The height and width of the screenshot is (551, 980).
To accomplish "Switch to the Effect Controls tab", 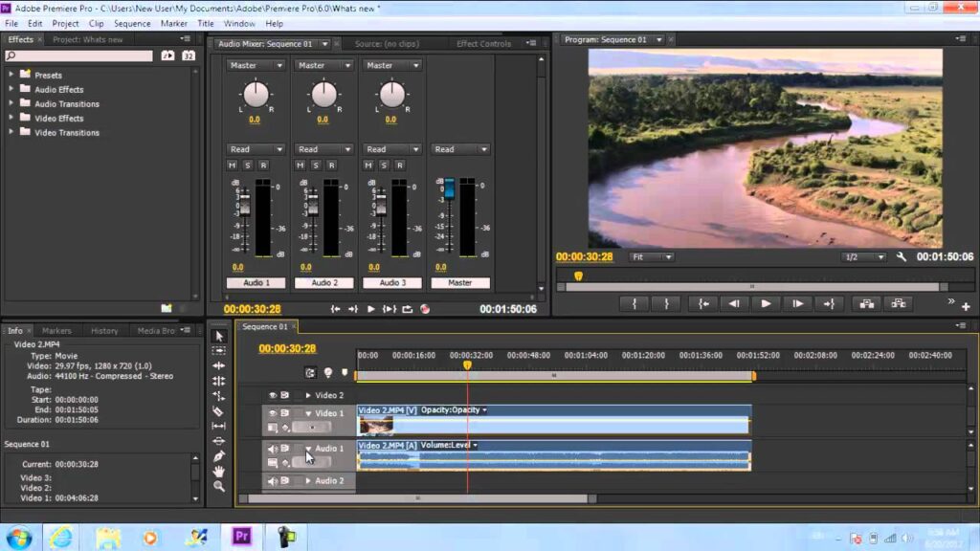I will [483, 44].
